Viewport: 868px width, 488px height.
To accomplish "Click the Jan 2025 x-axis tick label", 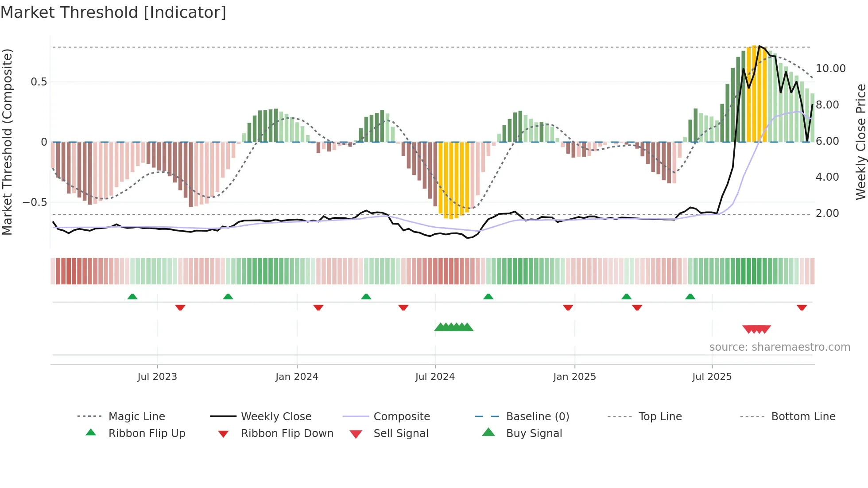I will click(574, 377).
